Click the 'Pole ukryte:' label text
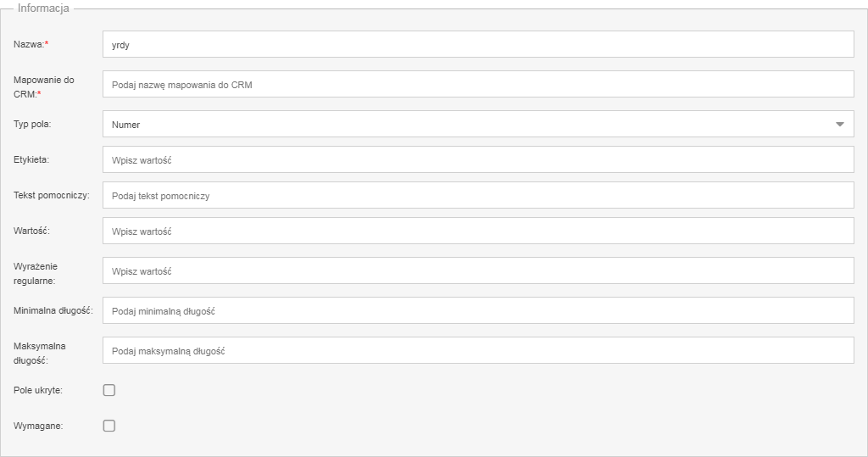Screen dimensions: 868x457 point(37,390)
